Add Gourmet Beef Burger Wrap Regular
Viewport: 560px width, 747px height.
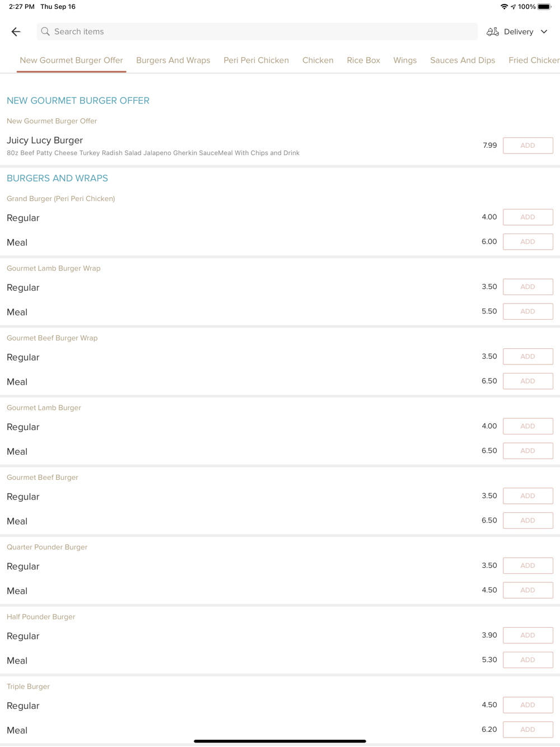tap(528, 357)
